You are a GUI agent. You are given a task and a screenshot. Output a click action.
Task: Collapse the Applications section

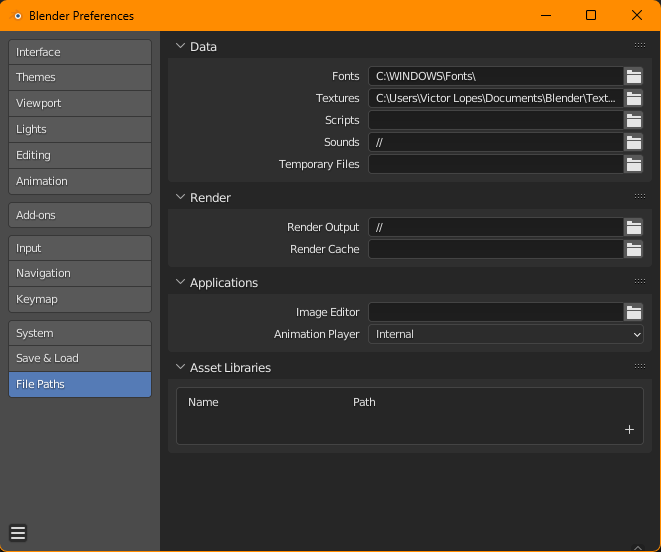180,282
